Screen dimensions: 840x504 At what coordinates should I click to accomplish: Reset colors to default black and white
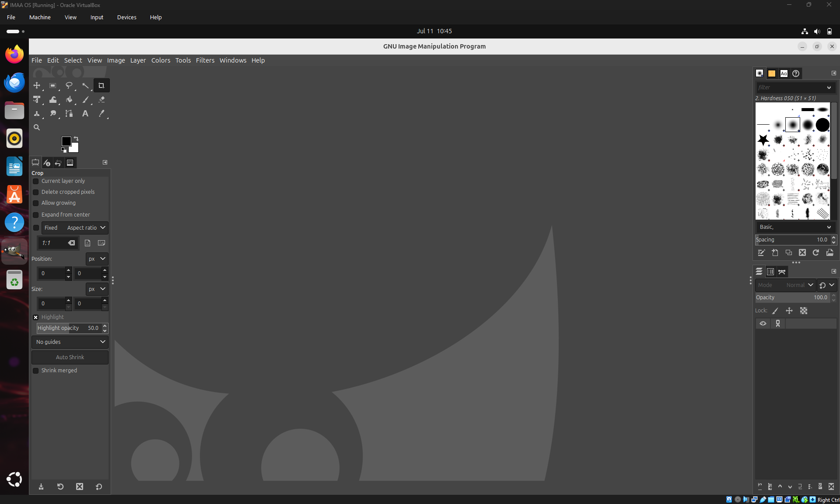pyautogui.click(x=64, y=150)
